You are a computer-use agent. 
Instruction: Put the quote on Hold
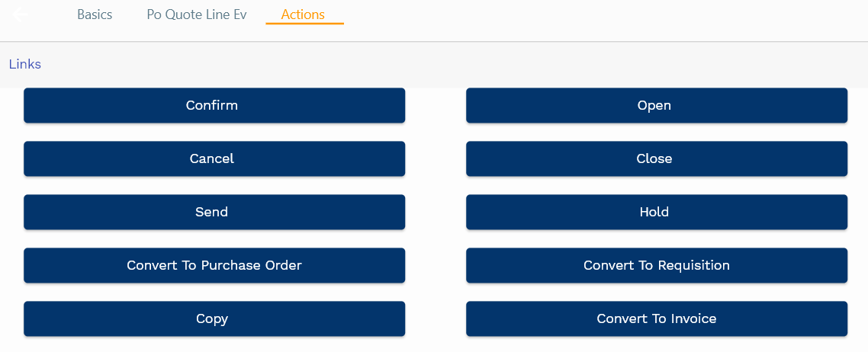click(x=656, y=212)
